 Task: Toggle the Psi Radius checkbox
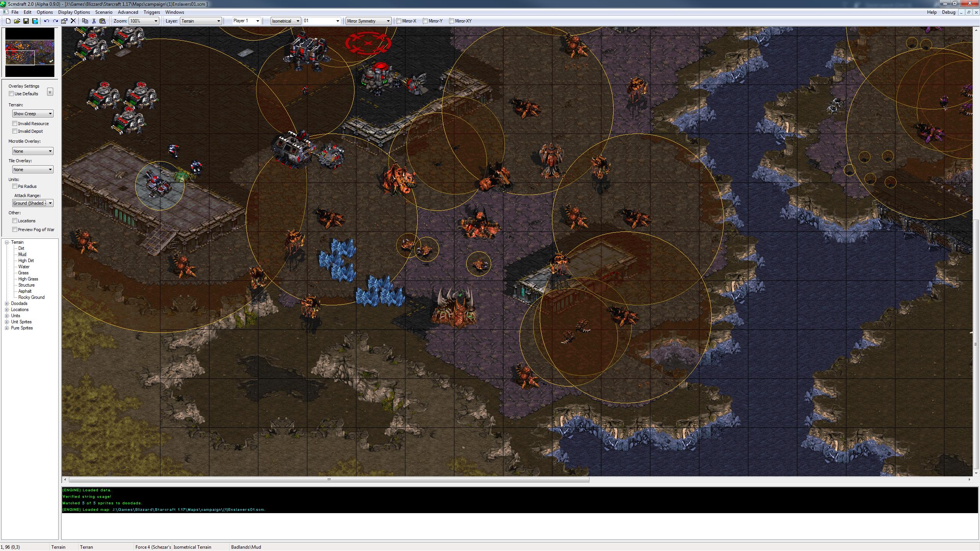[x=15, y=186]
